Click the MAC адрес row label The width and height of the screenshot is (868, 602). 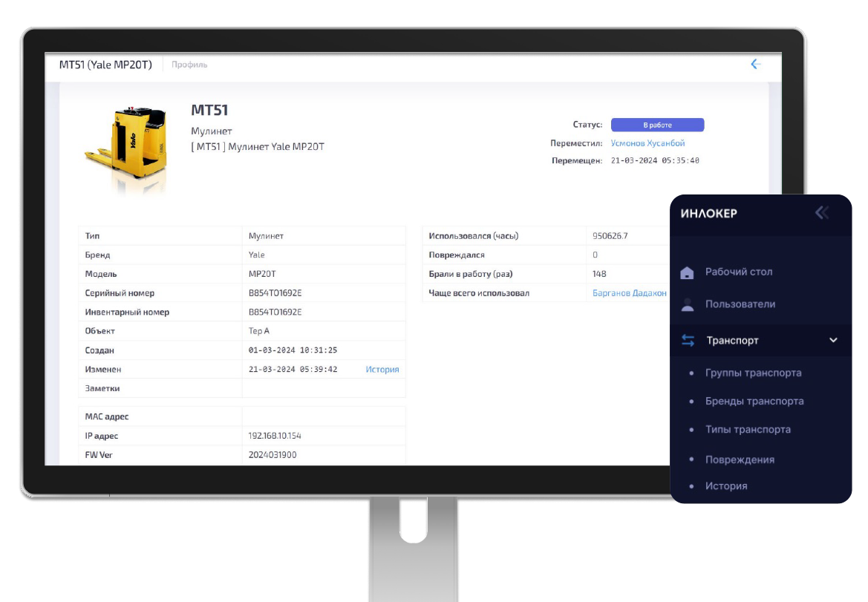pyautogui.click(x=106, y=416)
